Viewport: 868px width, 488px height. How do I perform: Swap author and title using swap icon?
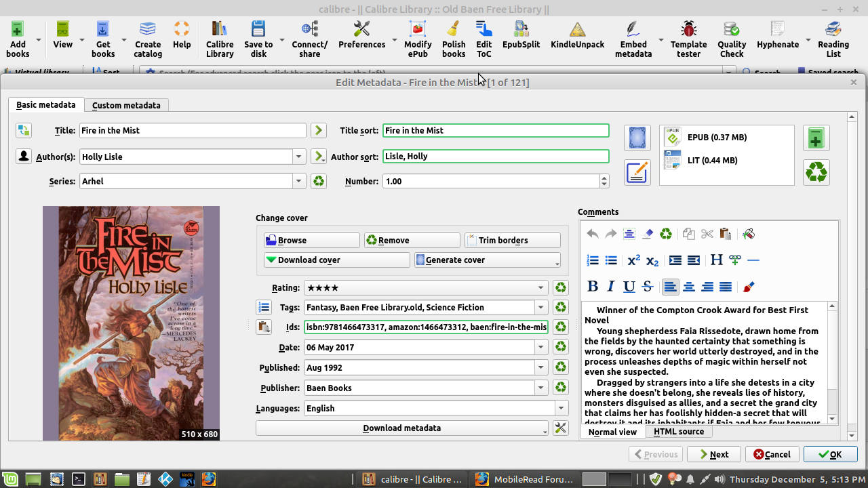tap(24, 130)
